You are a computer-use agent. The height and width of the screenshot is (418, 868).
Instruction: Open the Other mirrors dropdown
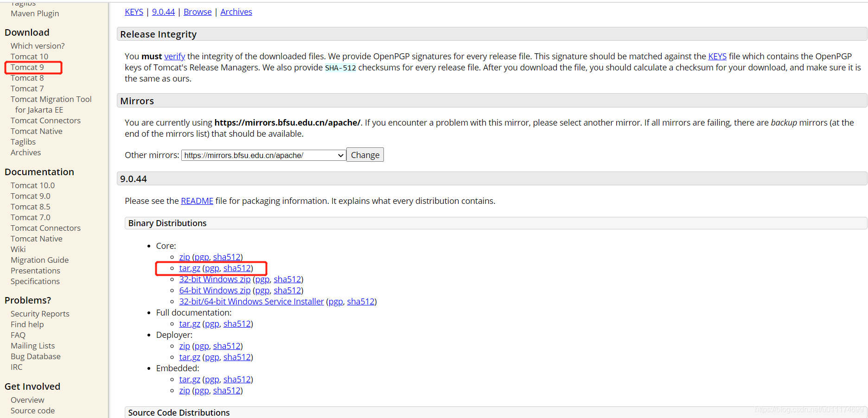point(263,155)
